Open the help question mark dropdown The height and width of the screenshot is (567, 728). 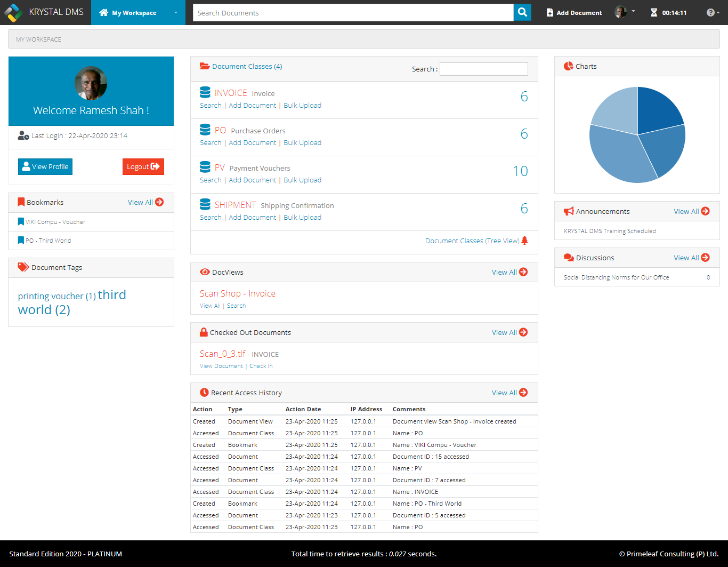click(x=713, y=12)
